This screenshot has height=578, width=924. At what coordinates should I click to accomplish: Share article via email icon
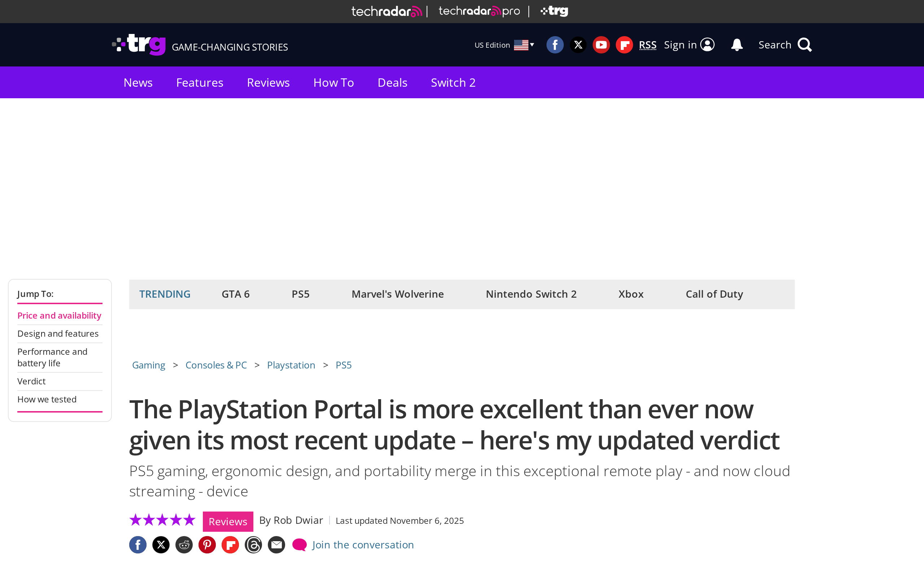[x=276, y=545]
